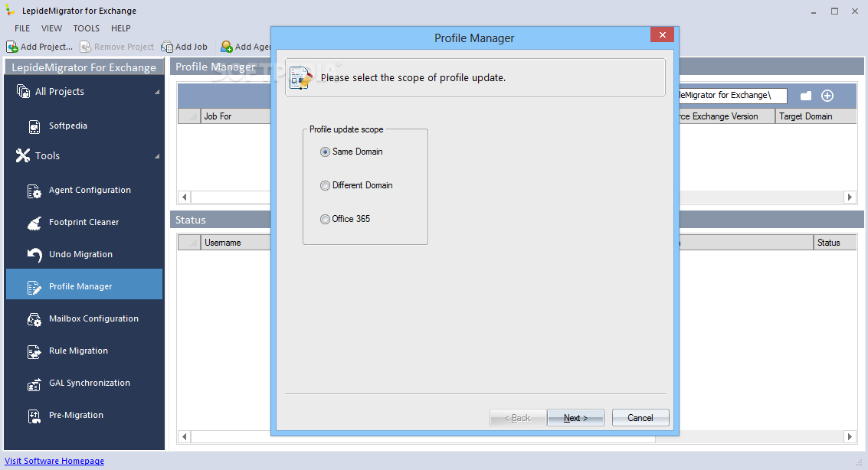This screenshot has height=470, width=868.
Task: Click the LepideMigrator For Exchange sidebar header
Action: click(84, 67)
